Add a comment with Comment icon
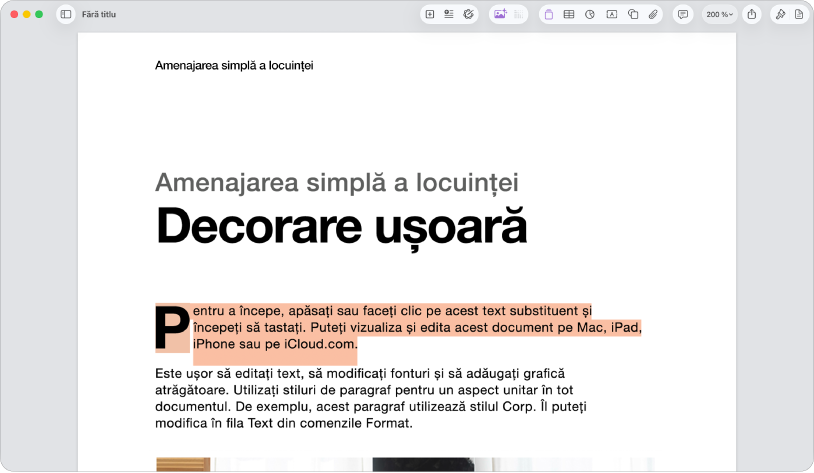The width and height of the screenshot is (814, 473). (x=683, y=15)
